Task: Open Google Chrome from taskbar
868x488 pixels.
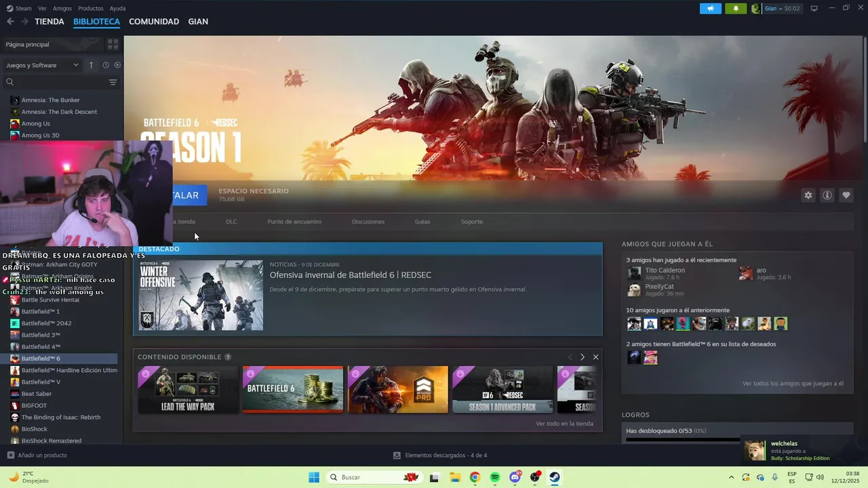Action: pyautogui.click(x=475, y=477)
